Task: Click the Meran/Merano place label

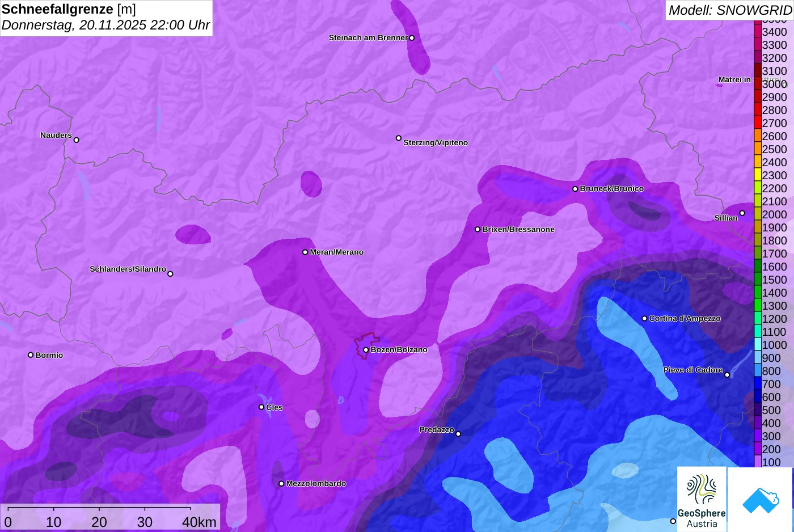Action: click(337, 252)
